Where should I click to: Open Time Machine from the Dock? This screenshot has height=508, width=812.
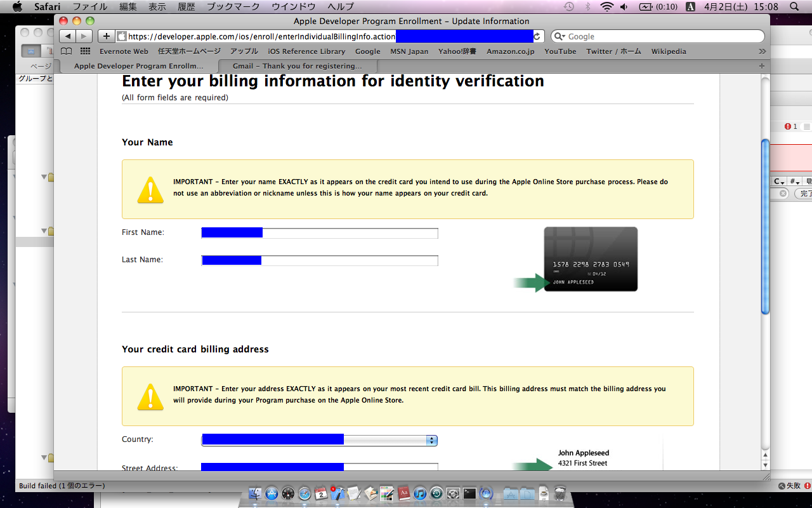[436, 493]
